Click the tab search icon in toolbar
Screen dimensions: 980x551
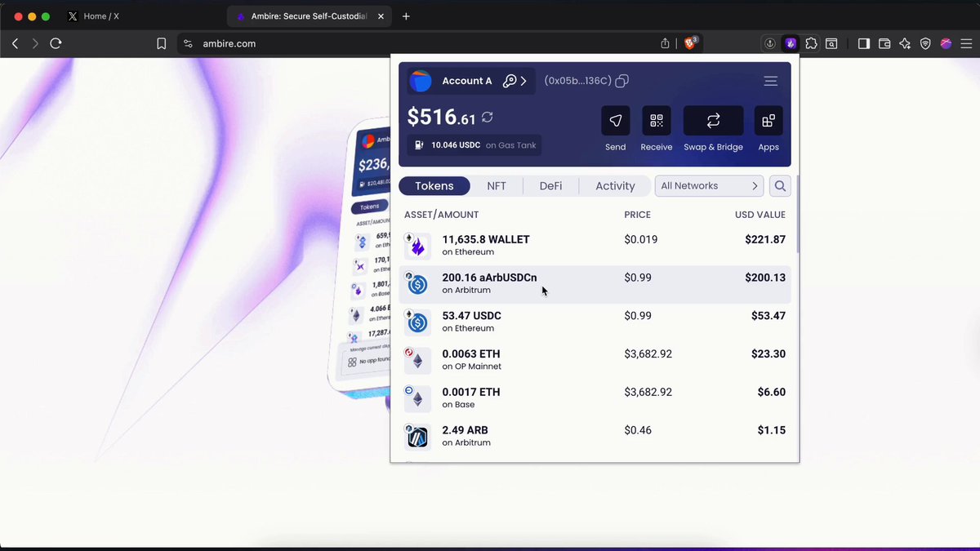click(831, 43)
